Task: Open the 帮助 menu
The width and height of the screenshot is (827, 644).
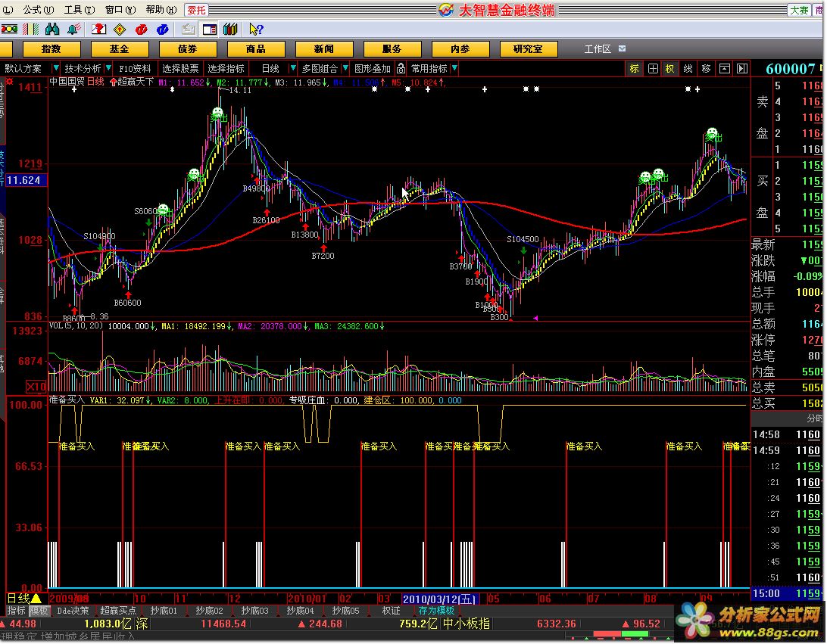Action: point(161,10)
